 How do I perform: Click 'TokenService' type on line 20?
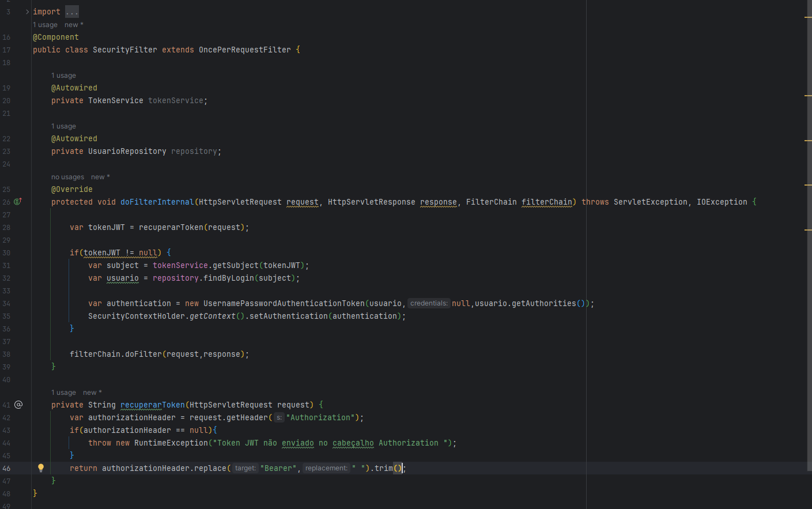coord(116,100)
